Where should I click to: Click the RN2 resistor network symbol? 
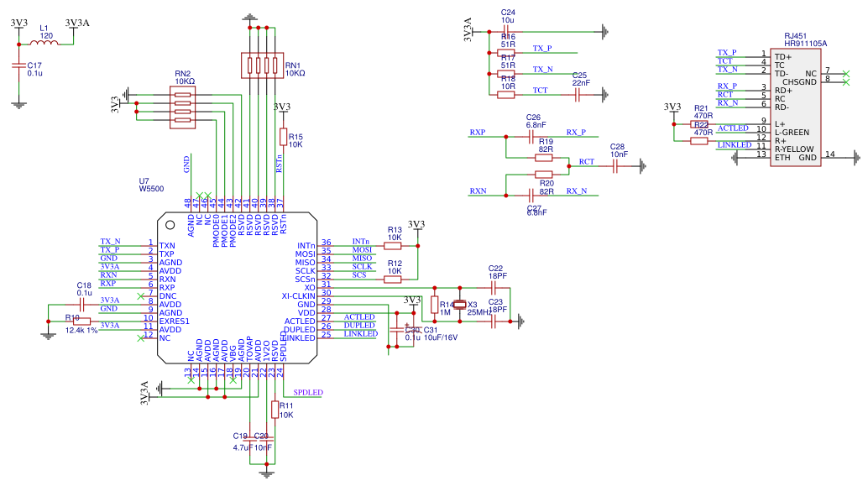183,107
